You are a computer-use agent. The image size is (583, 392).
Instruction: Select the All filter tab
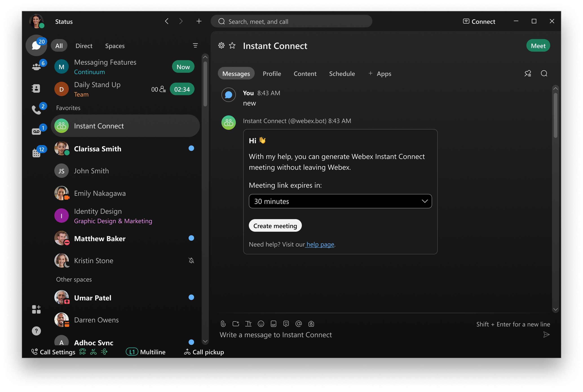point(59,46)
